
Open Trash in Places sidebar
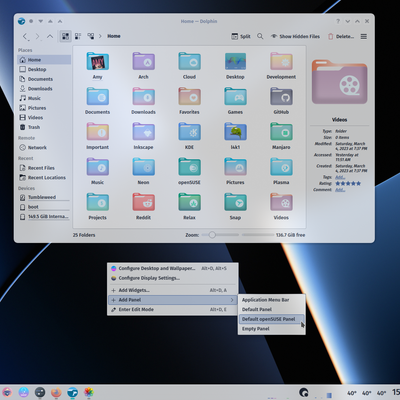[x=44, y=127]
